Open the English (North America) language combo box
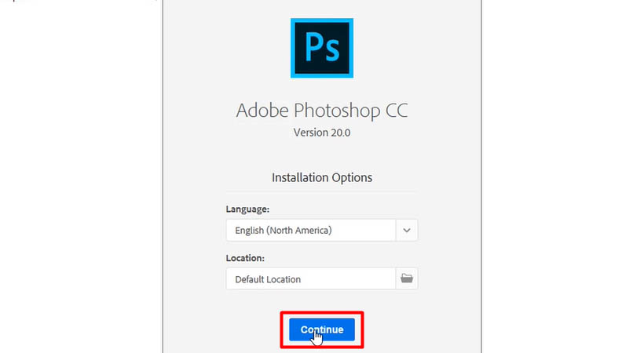The image size is (644, 353). pos(310,231)
